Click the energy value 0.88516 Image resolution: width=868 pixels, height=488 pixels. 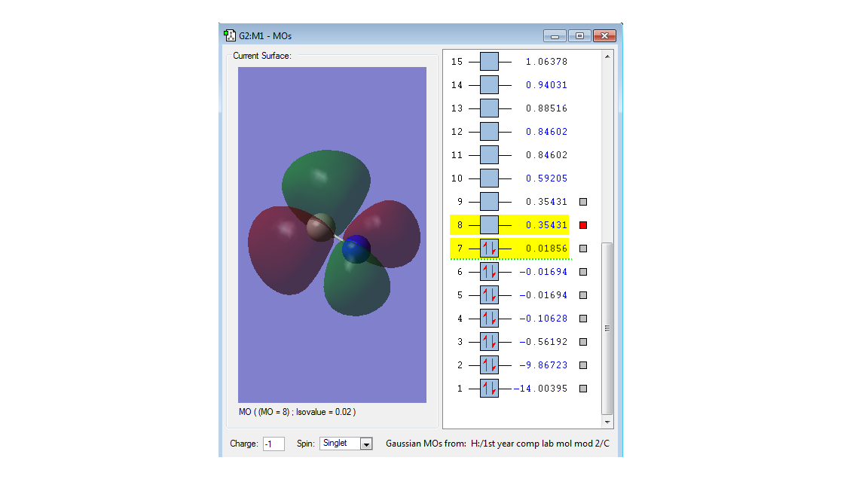[546, 108]
